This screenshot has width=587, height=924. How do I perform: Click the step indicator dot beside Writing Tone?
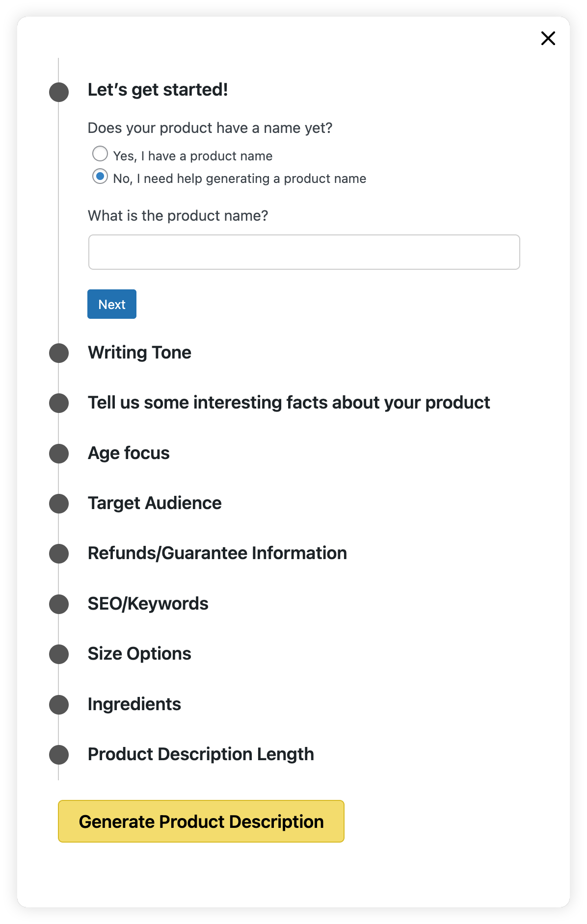coord(59,353)
